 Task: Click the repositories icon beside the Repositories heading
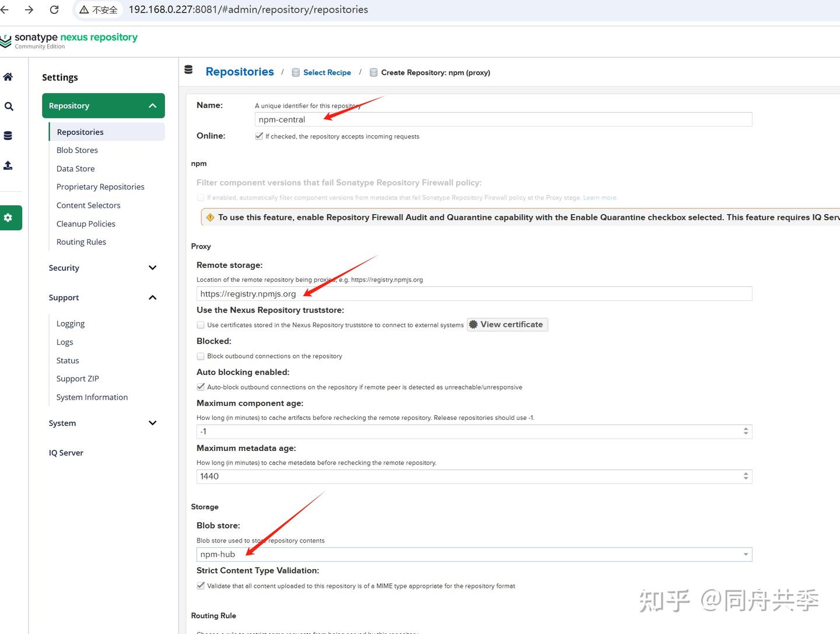[x=188, y=69]
